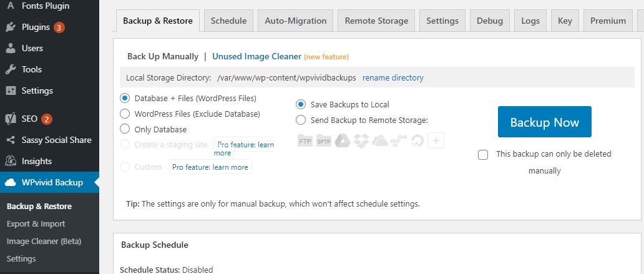This screenshot has width=644, height=274.
Task: Choose WordPress Files (Exclude Database) option
Action: pyautogui.click(x=125, y=114)
